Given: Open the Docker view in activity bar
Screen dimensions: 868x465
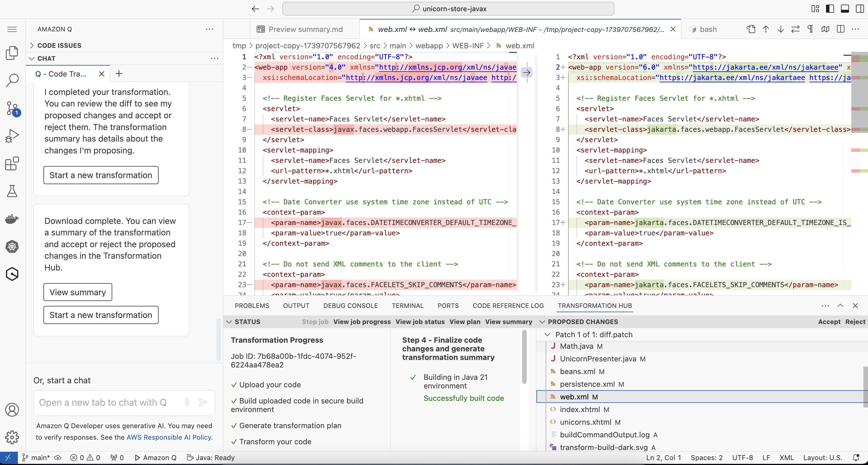Looking at the screenshot, I should 12,219.
